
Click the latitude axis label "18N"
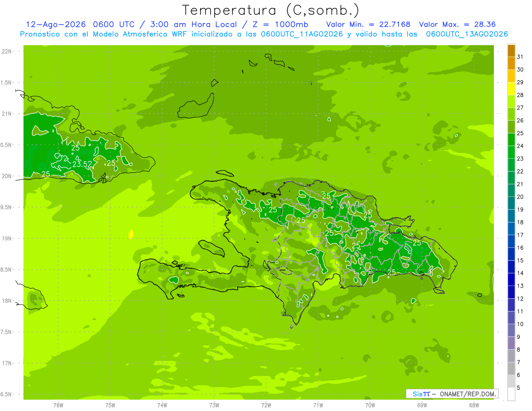pyautogui.click(x=8, y=301)
